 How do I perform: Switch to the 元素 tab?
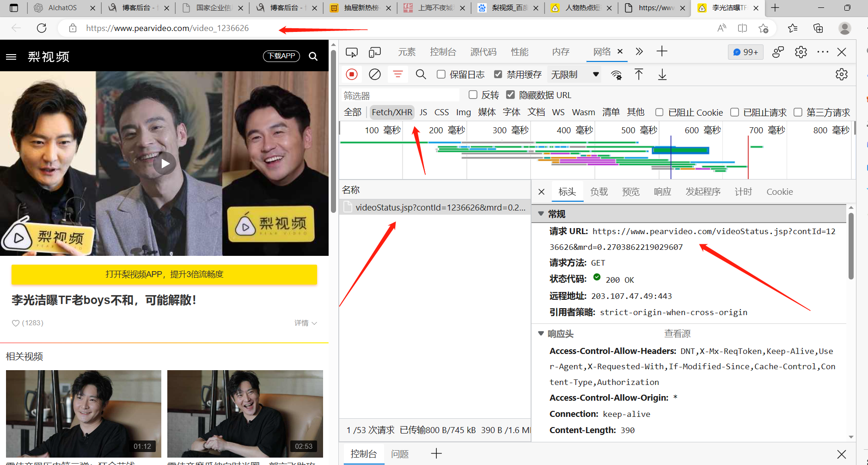point(407,52)
